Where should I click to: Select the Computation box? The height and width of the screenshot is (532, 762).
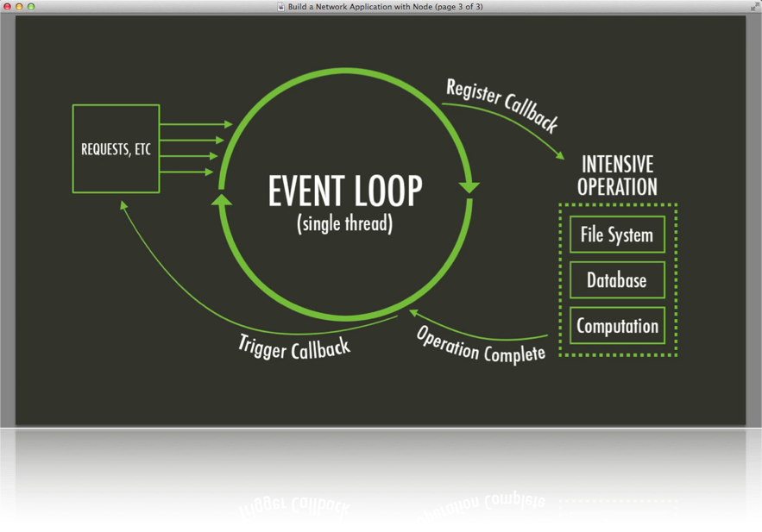(x=616, y=326)
